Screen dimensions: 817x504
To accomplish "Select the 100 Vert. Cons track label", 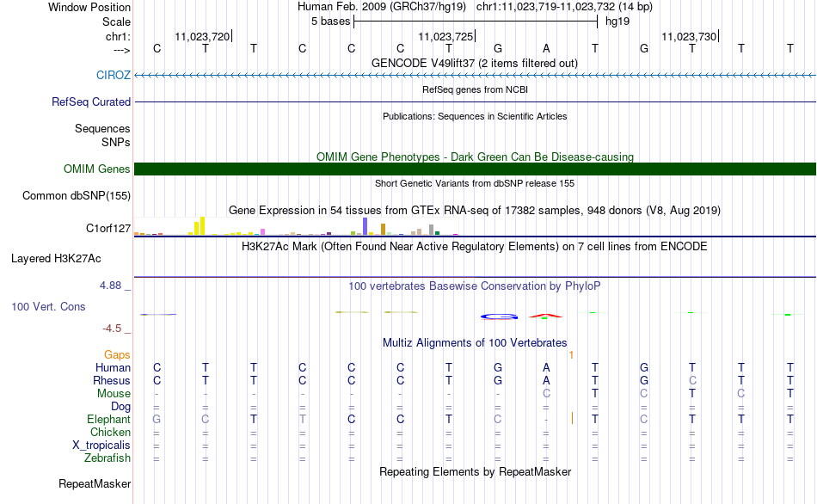I will (x=48, y=306).
